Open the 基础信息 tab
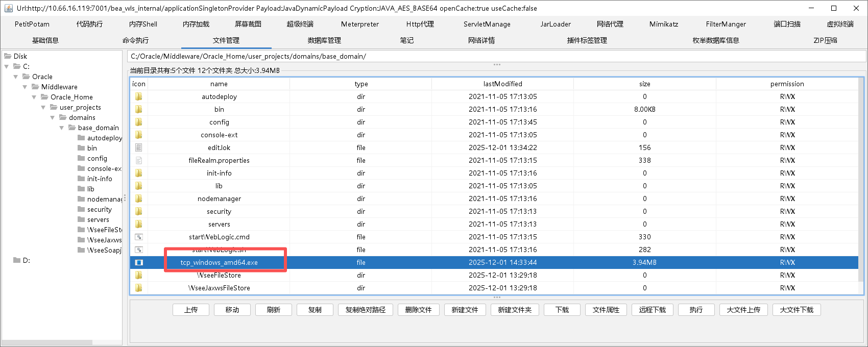The image size is (868, 347). 45,40
